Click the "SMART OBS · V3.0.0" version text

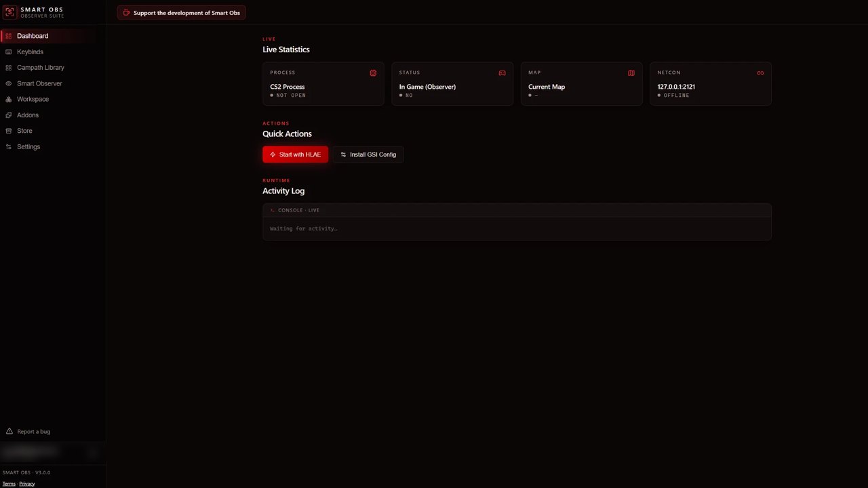click(x=26, y=472)
